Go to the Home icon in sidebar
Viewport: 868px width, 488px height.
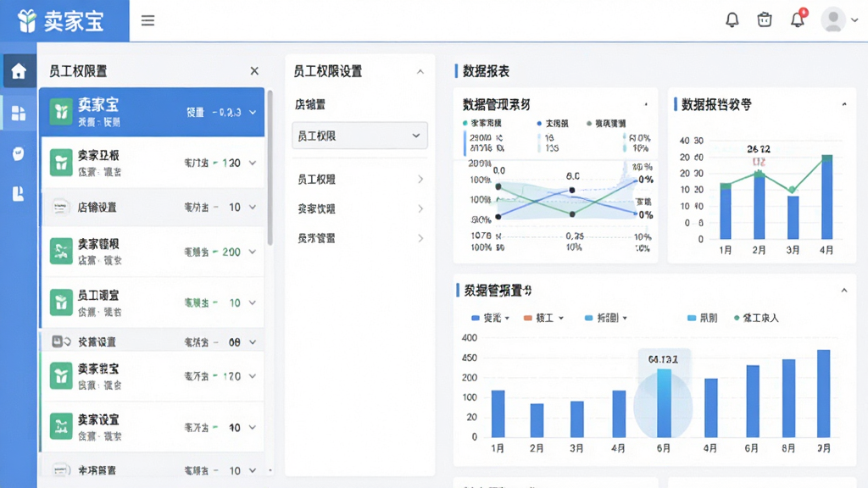tap(19, 71)
